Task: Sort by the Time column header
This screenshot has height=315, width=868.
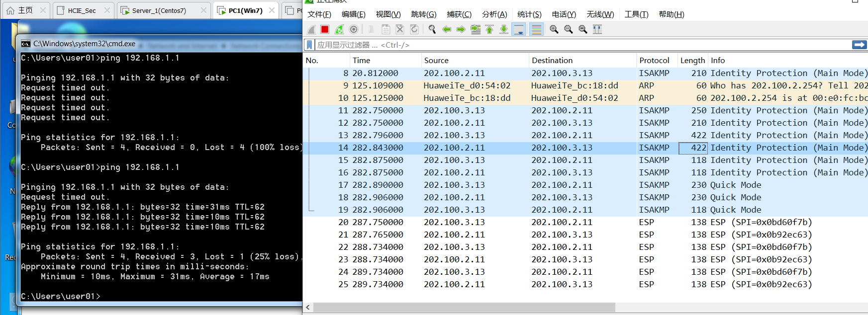Action: tap(385, 60)
